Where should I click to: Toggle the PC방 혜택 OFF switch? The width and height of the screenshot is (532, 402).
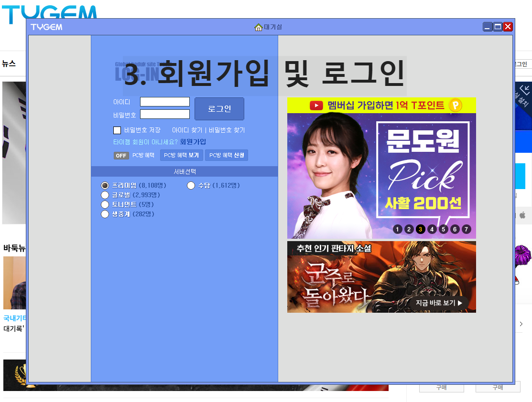coord(121,156)
